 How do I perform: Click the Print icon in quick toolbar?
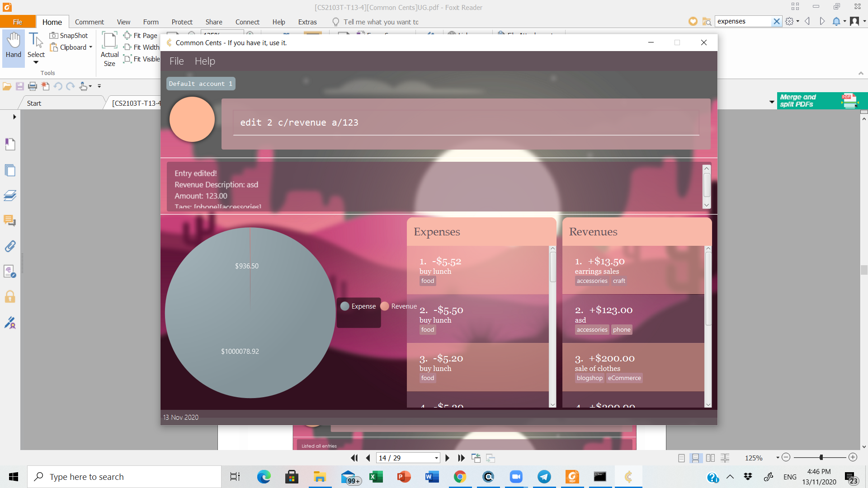(33, 86)
